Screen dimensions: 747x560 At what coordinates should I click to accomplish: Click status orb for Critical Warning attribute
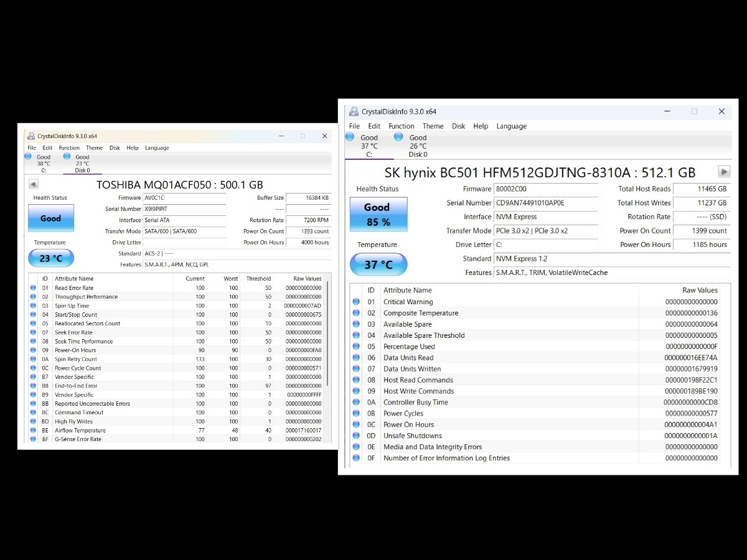[356, 302]
